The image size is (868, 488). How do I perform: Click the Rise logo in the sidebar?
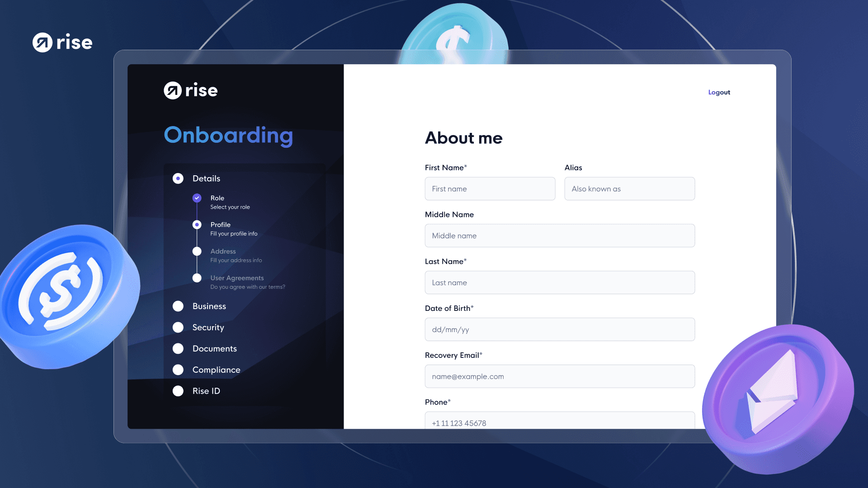click(190, 90)
